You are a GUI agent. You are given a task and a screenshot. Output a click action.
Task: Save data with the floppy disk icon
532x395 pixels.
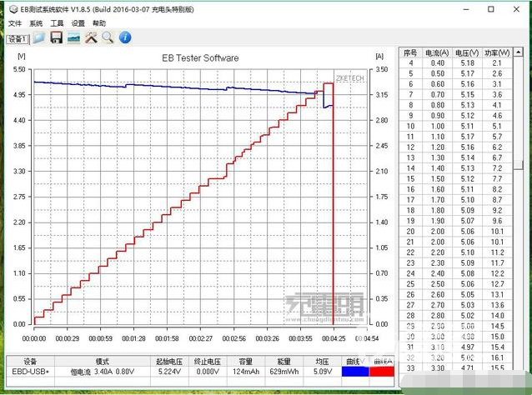pos(57,37)
